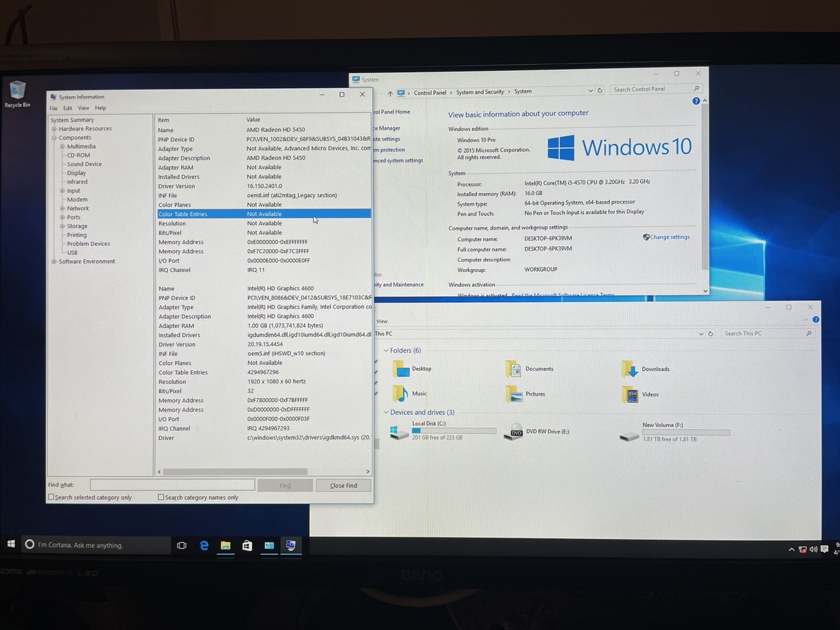Image resolution: width=840 pixels, height=630 pixels.
Task: Open the View menu in System Information
Action: (83, 108)
